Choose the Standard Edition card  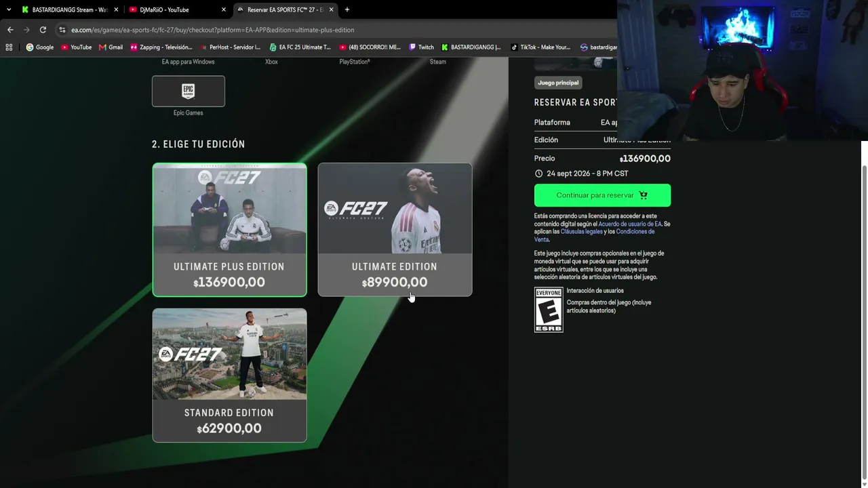click(229, 375)
